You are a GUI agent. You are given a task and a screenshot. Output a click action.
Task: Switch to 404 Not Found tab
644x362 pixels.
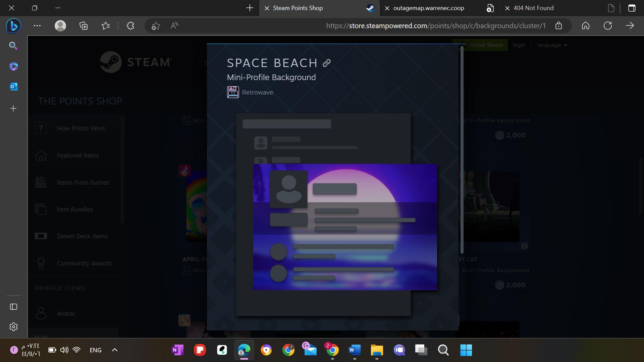[x=533, y=8]
